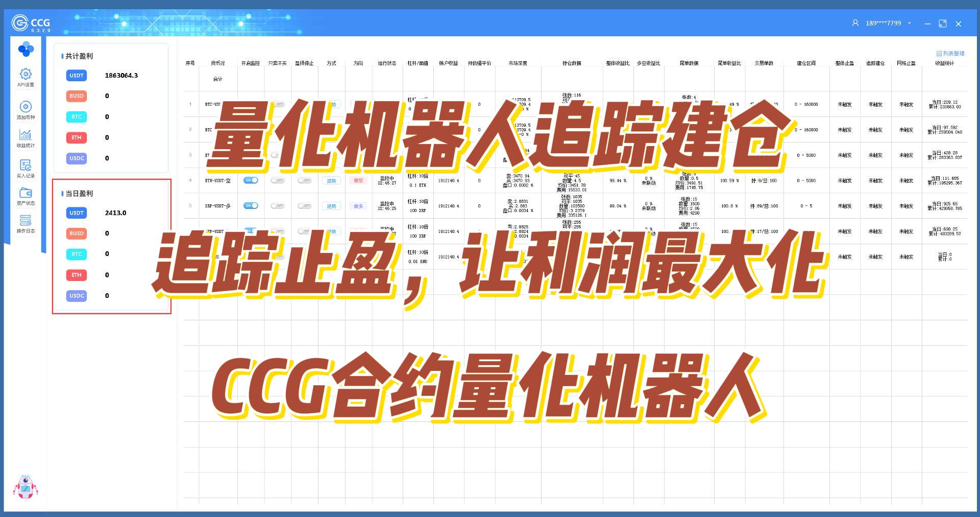Click 100.59 % 尾单收益比 cell in row 4

click(x=729, y=181)
